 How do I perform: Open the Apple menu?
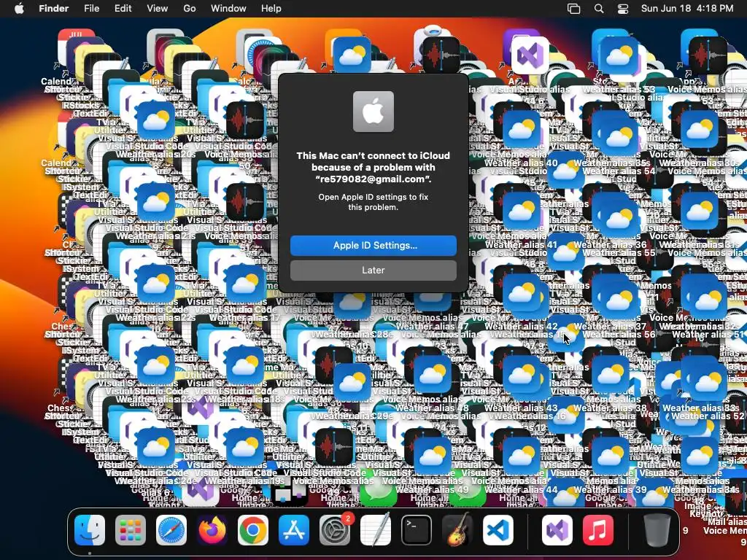19,9
